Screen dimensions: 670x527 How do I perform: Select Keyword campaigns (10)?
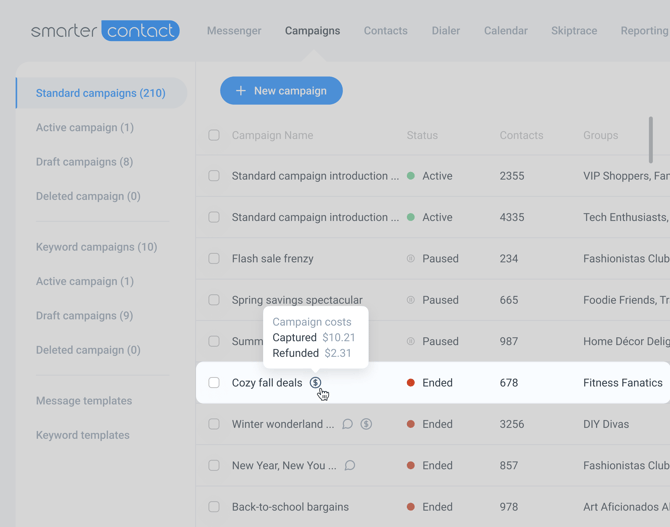97,247
